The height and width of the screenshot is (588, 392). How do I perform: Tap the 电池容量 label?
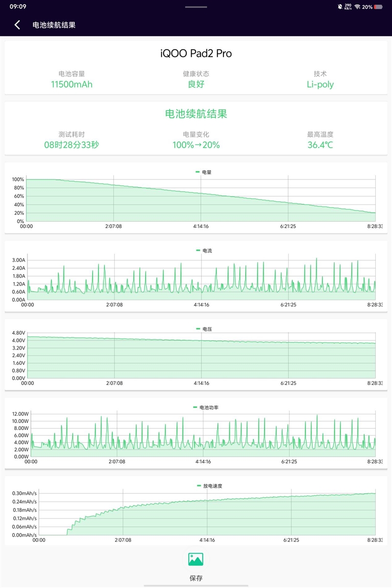(x=72, y=74)
